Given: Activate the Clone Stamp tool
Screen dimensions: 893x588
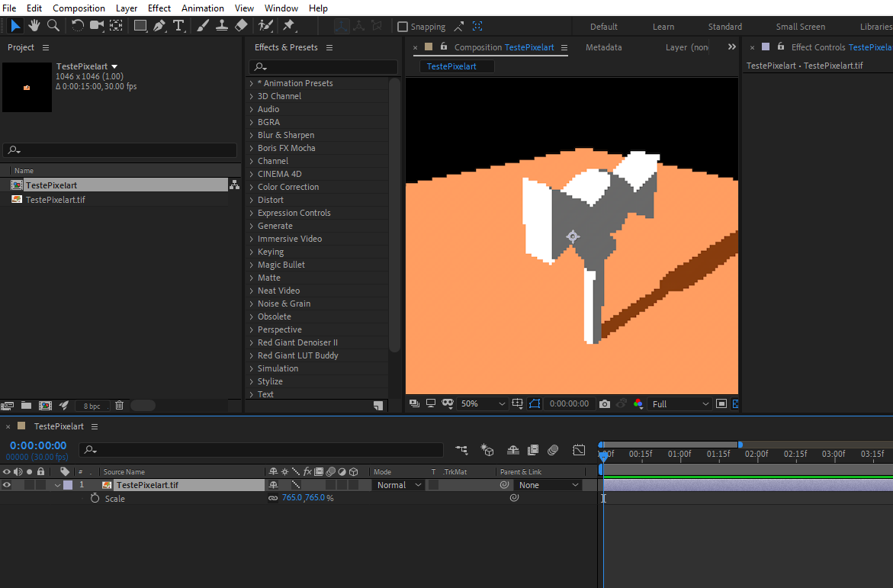Looking at the screenshot, I should pyautogui.click(x=222, y=26).
